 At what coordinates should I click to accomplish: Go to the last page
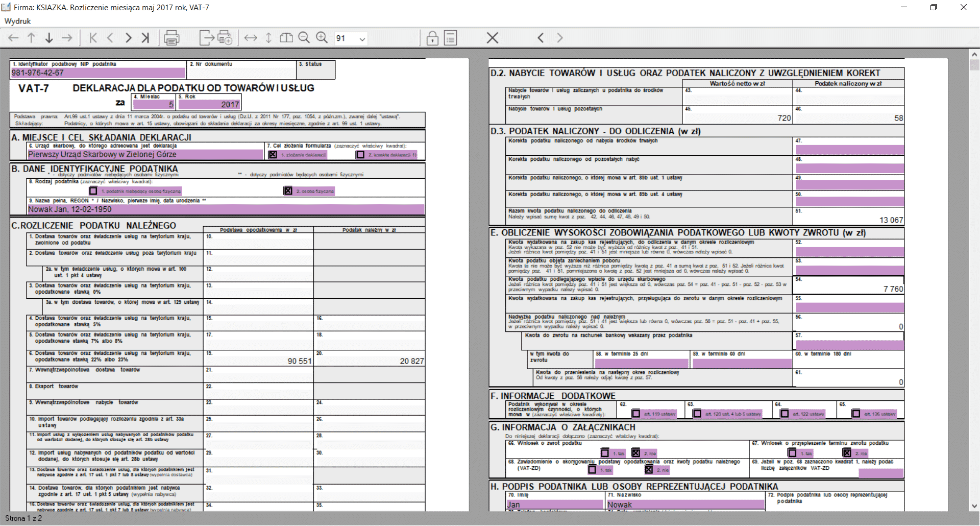145,38
